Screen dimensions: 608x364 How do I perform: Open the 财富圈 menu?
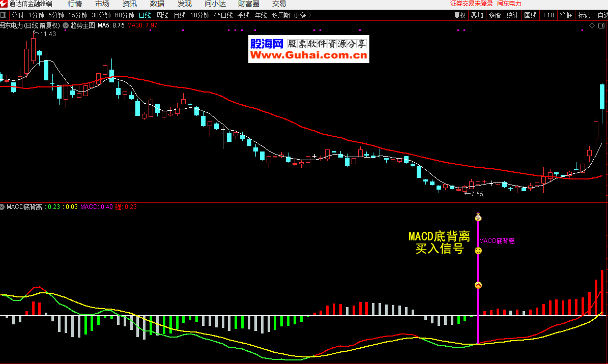pyautogui.click(x=249, y=4)
